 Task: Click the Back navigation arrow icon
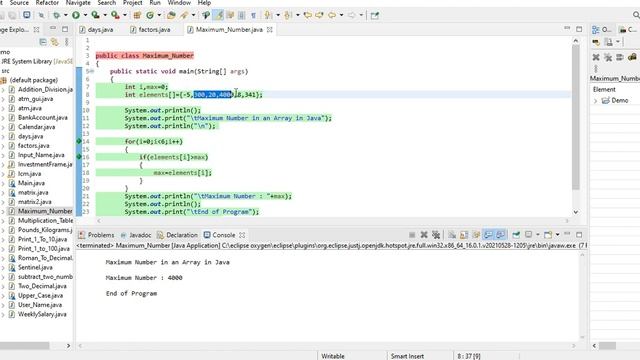click(332, 16)
